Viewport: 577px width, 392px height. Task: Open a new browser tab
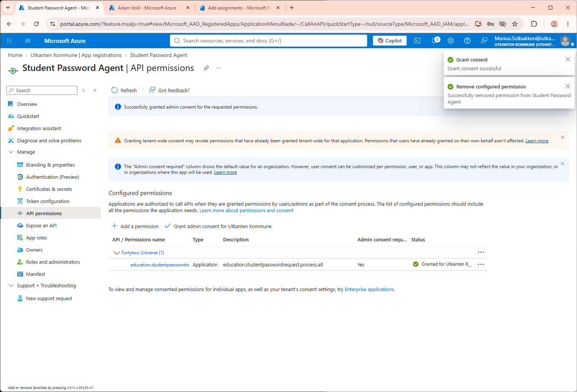[292, 8]
